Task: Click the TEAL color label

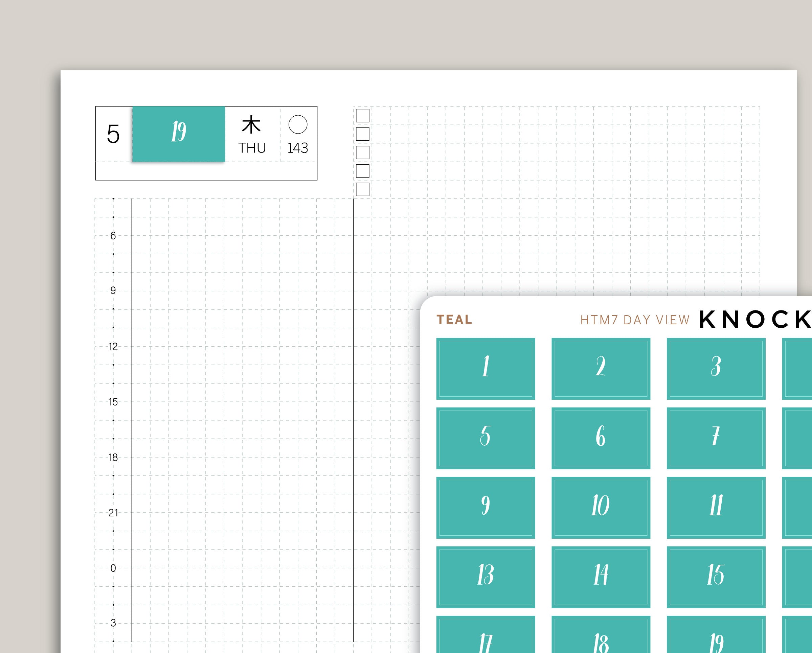Action: (x=454, y=320)
